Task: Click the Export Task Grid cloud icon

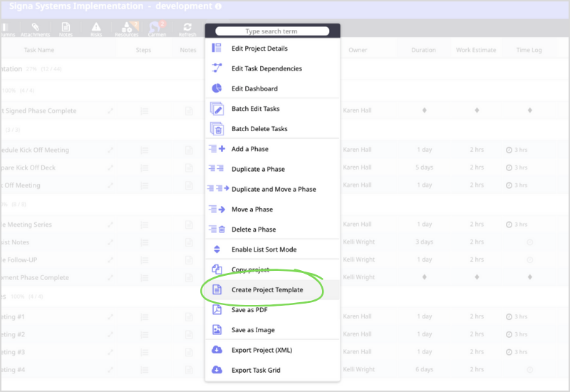Action: (x=217, y=369)
